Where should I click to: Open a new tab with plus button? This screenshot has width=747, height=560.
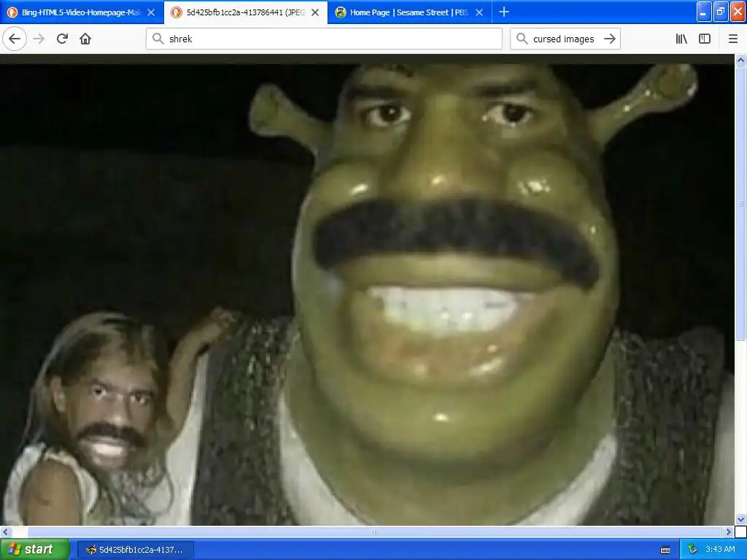(x=504, y=12)
